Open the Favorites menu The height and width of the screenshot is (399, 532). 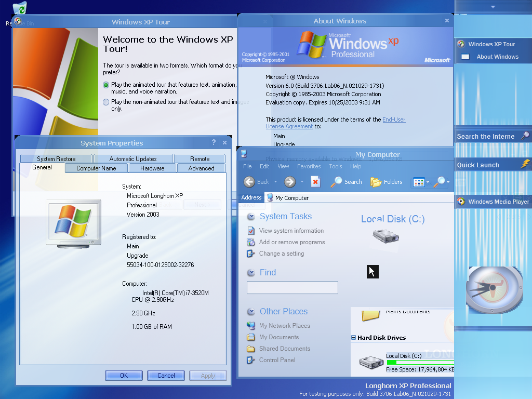309,166
